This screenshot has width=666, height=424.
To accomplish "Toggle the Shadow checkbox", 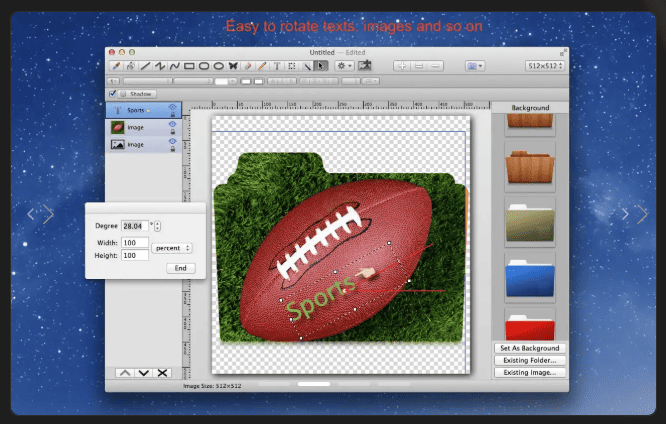I will click(113, 94).
